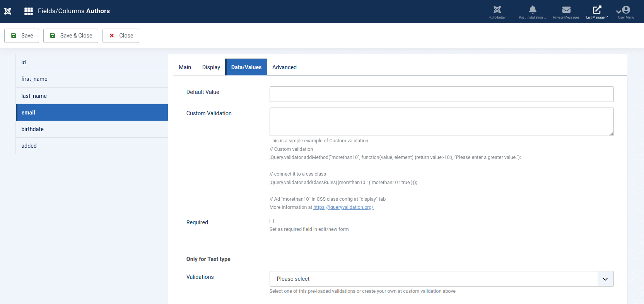The height and width of the screenshot is (304, 644).
Task: Click the Save & Close button
Action: (x=71, y=36)
